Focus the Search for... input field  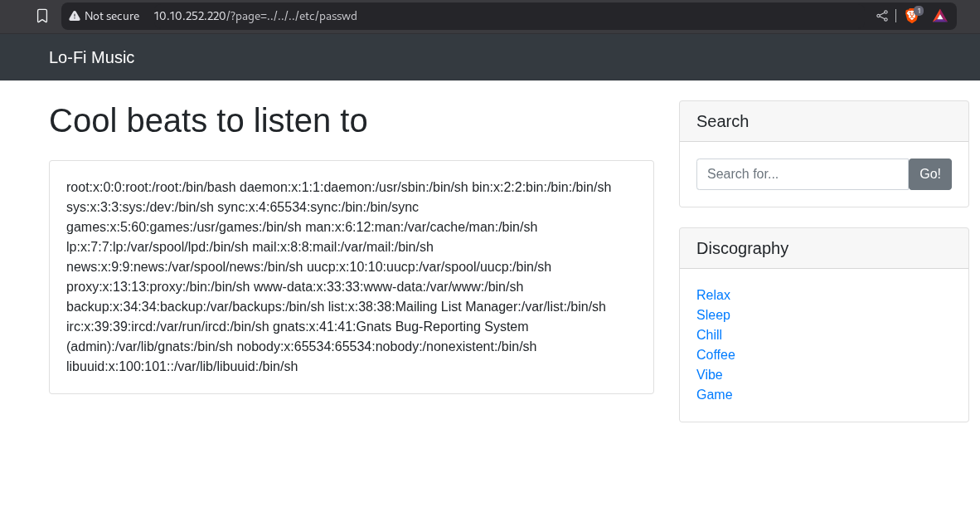803,174
